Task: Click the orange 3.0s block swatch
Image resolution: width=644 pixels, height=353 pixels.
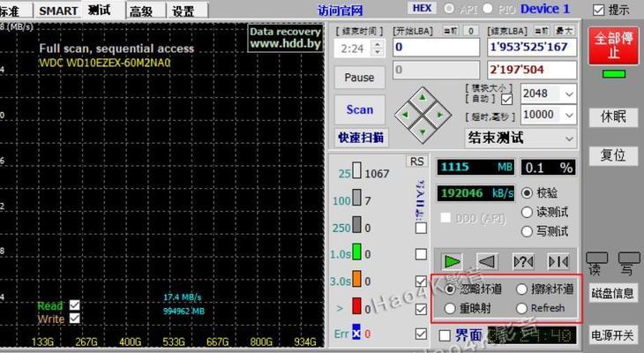Action: pos(356,279)
